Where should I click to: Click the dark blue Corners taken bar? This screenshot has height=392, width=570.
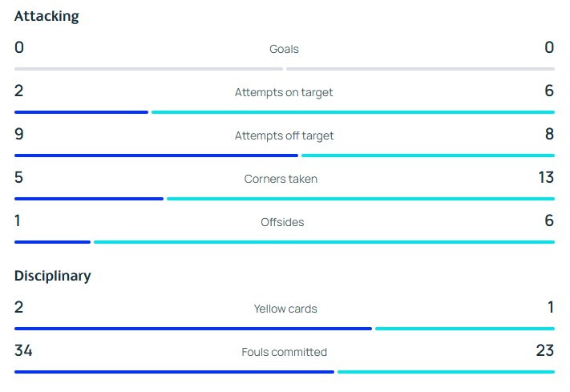coord(89,199)
